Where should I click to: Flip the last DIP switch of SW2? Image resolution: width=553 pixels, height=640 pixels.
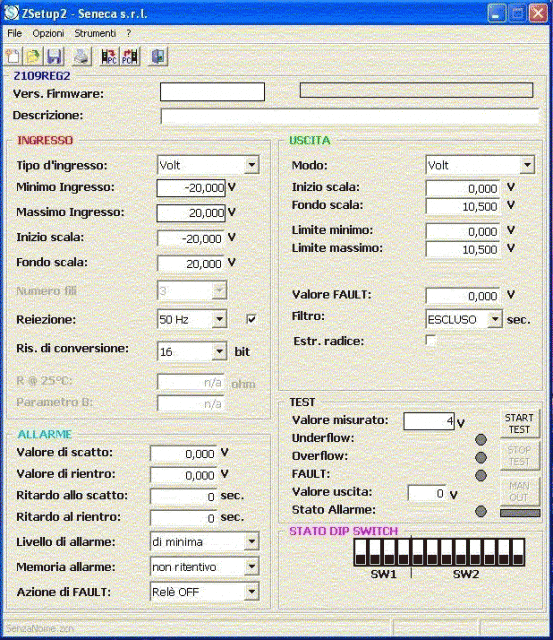click(518, 552)
